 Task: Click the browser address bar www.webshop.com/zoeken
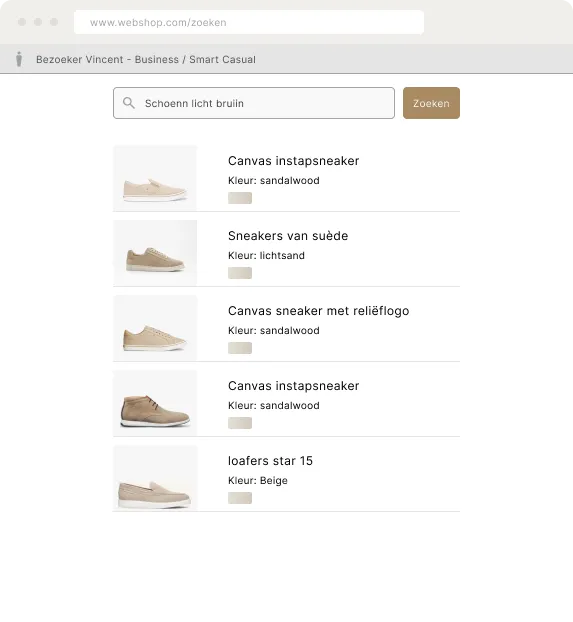coord(249,22)
